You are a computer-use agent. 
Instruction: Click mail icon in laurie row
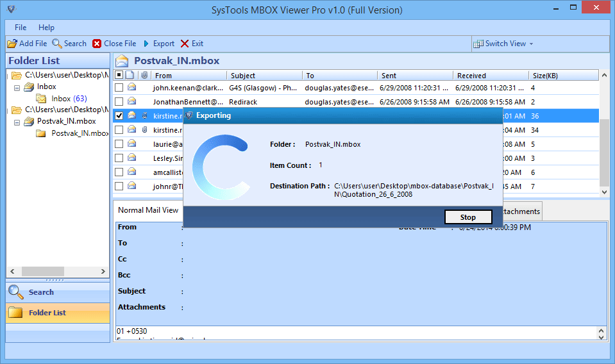point(132,144)
